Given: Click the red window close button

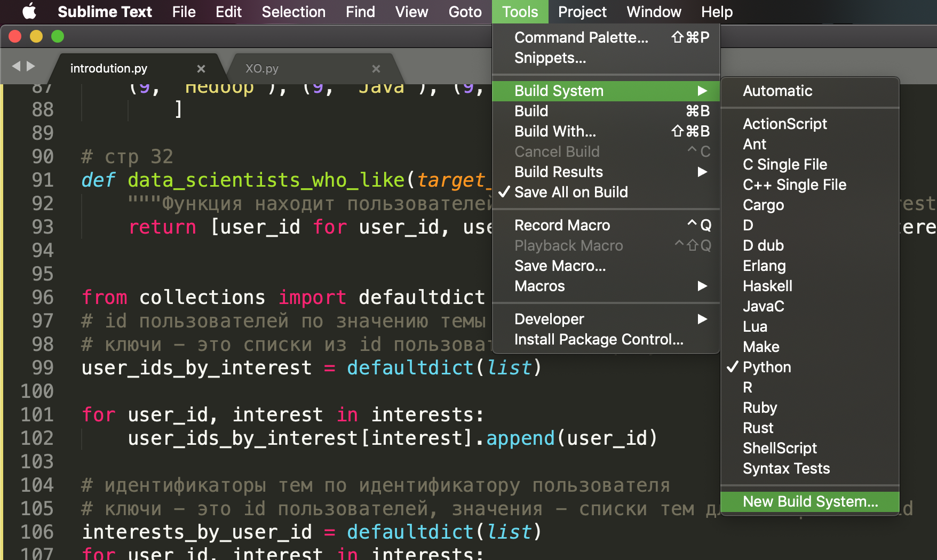Looking at the screenshot, I should coord(15,36).
